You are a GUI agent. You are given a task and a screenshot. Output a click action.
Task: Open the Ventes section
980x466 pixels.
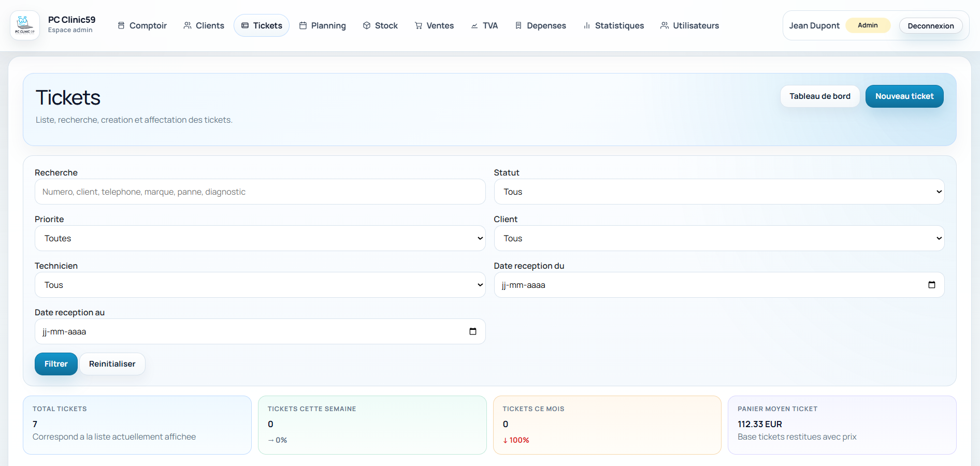[x=435, y=25]
